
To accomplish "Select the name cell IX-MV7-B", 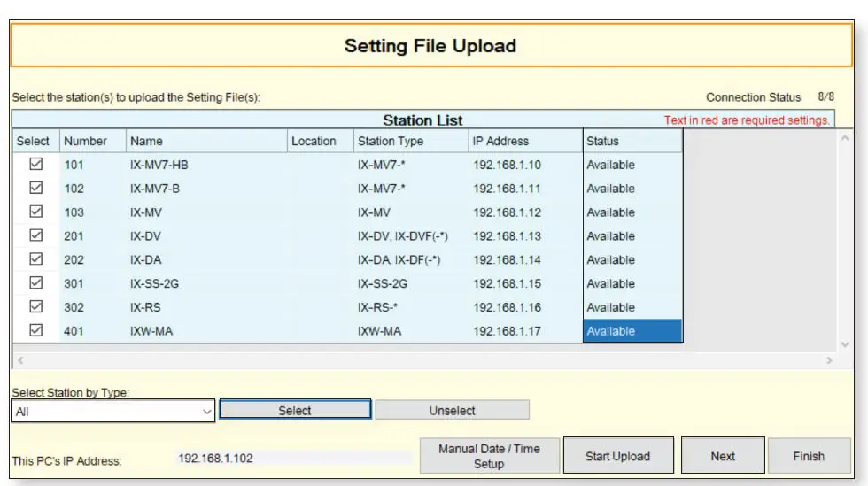I will pos(155,189).
